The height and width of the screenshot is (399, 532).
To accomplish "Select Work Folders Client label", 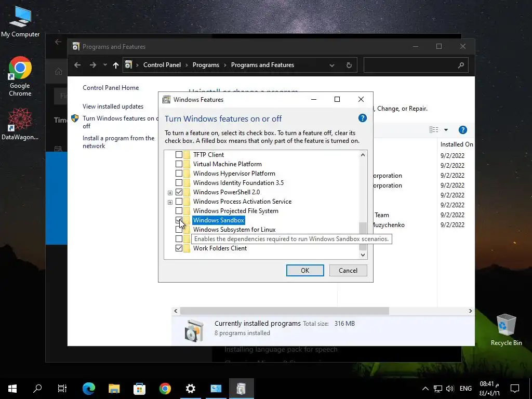I will point(220,248).
